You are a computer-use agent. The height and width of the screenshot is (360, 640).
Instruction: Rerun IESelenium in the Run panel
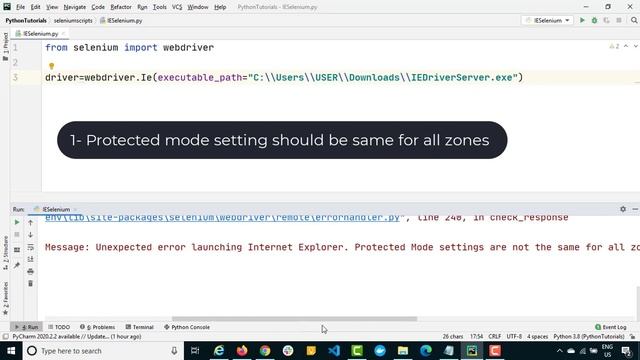17,222
